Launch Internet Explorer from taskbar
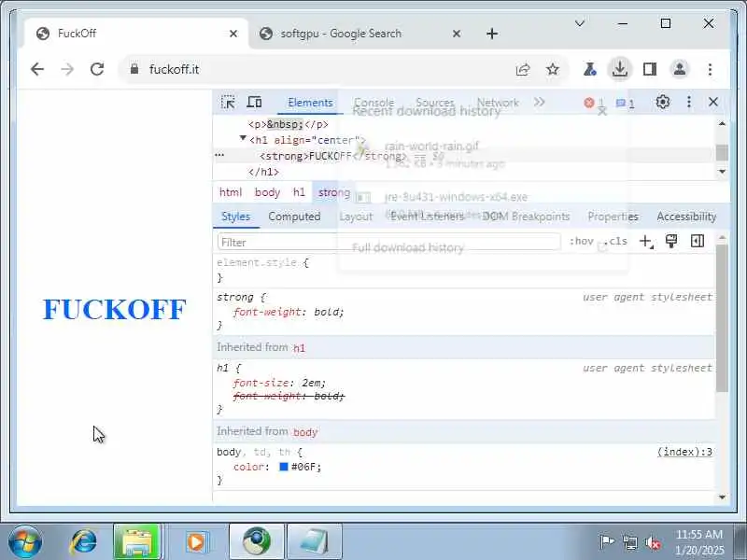Viewport: 747px width, 560px height. coord(83,541)
